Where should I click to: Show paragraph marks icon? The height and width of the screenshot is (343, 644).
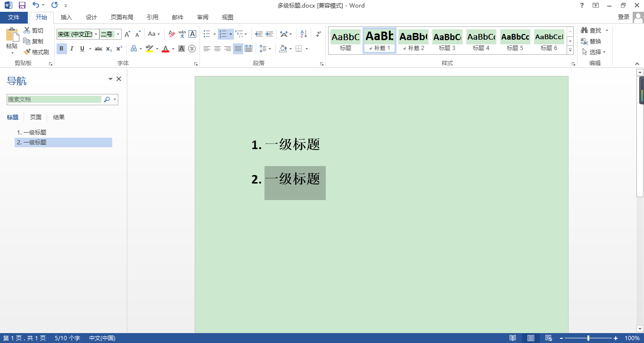click(x=319, y=34)
